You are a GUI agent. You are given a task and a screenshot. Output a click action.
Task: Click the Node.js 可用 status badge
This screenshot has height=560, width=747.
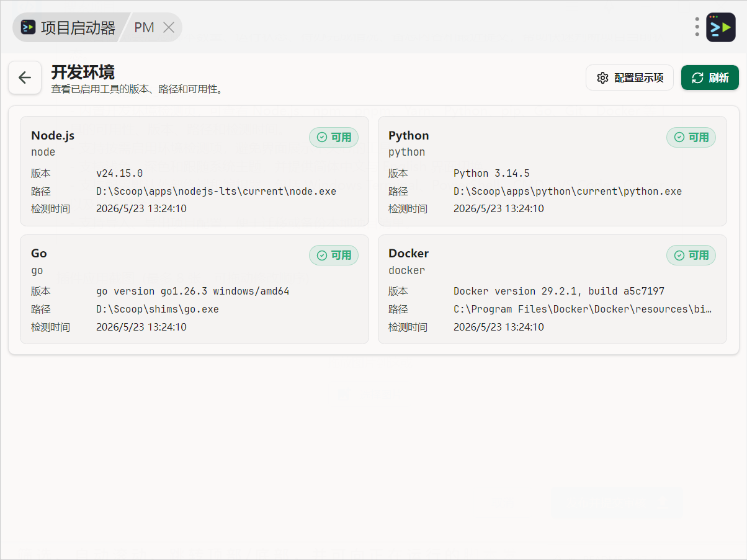click(x=334, y=137)
